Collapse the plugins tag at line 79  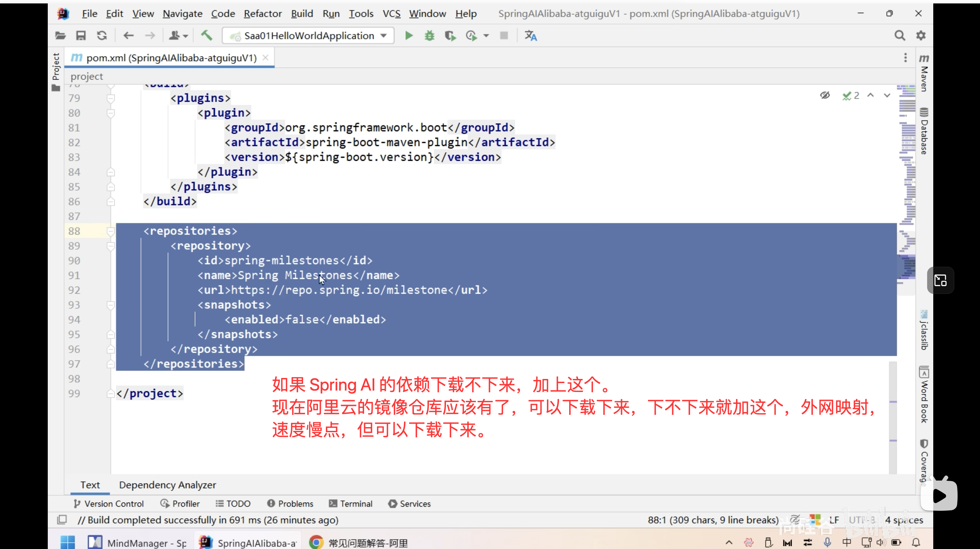click(x=111, y=98)
